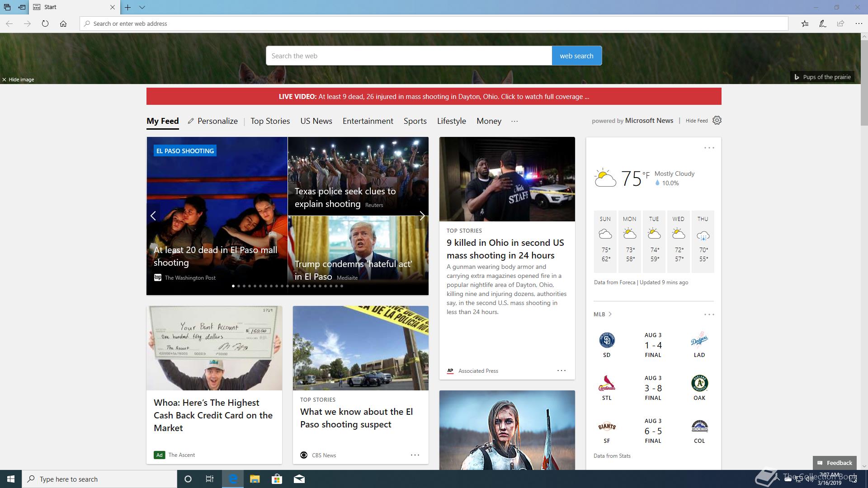Open Edge Settings and more menu

[859, 23]
